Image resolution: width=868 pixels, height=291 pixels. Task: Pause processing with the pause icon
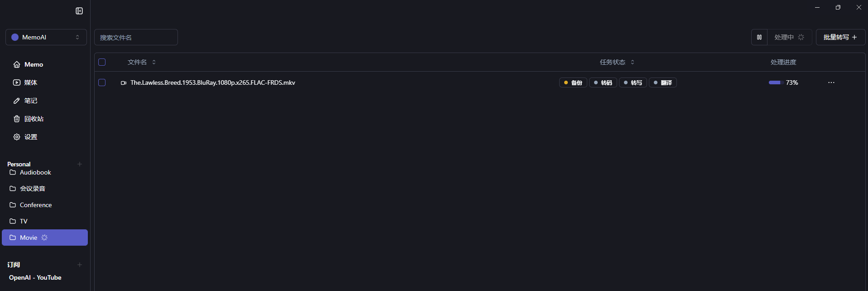click(759, 37)
